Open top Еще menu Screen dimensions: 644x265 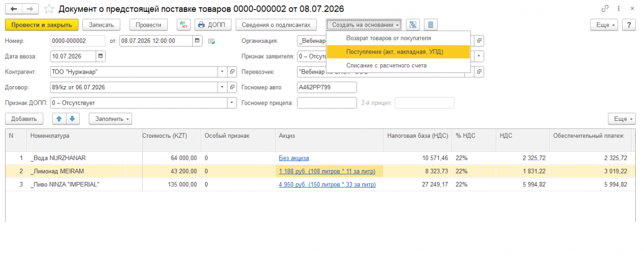604,25
